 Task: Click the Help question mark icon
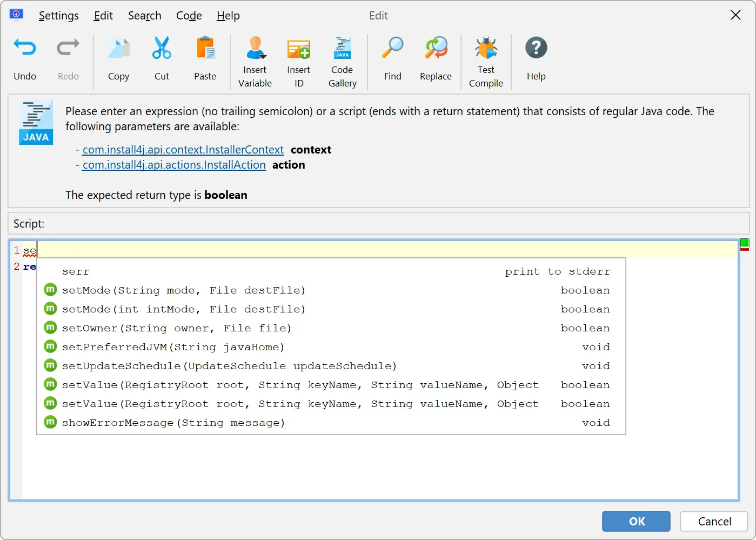coord(536,48)
